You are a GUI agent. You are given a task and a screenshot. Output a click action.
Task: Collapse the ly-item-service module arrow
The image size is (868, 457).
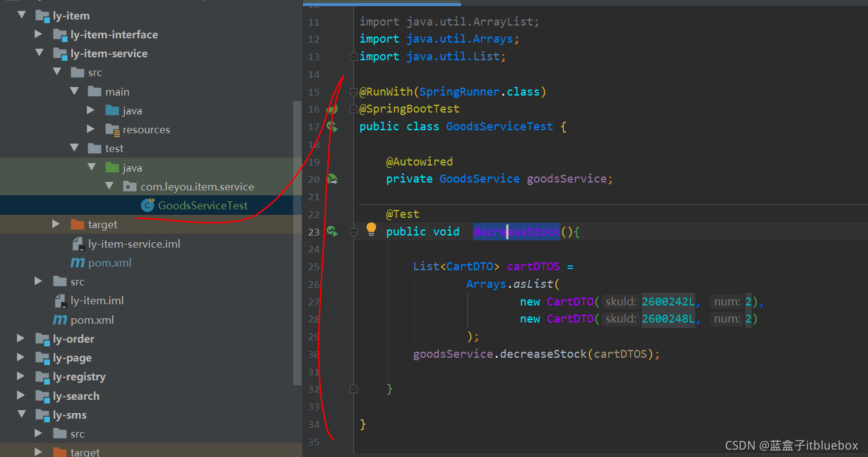pyautogui.click(x=40, y=53)
